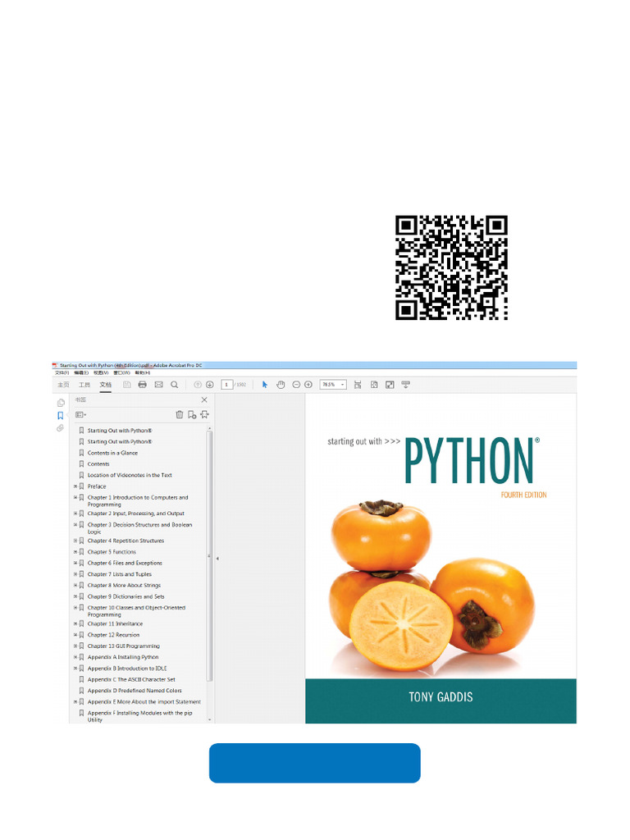Go to previous page with up arrow
The image size is (630, 840).
(x=197, y=385)
